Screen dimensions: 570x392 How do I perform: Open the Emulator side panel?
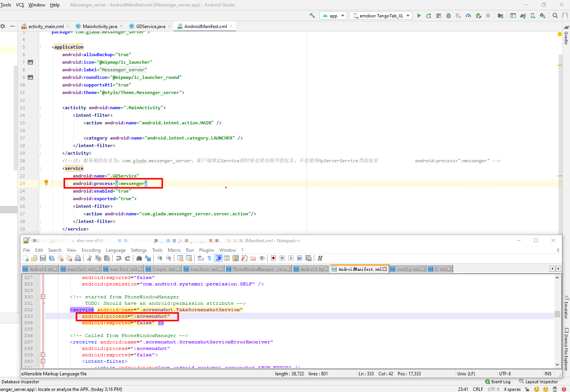click(566, 307)
